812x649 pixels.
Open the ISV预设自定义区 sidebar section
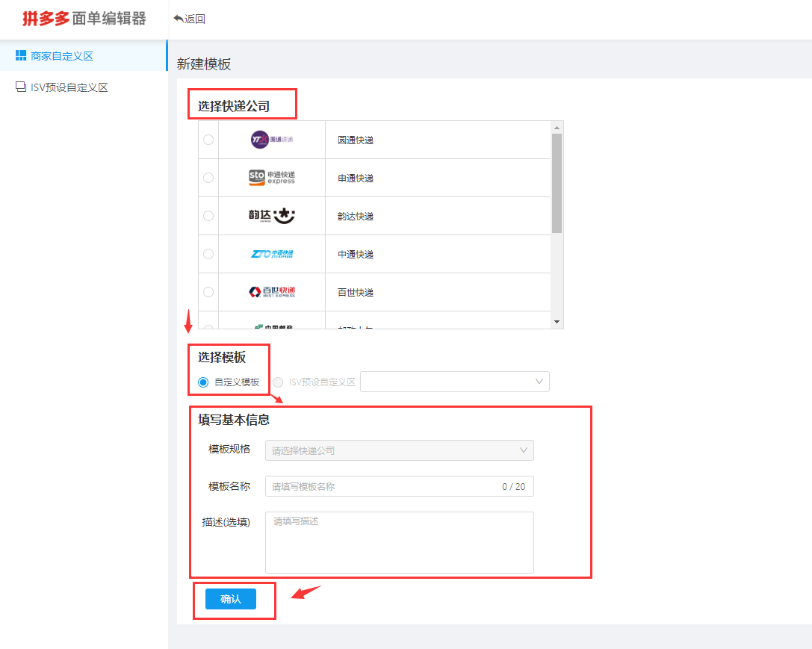coord(84,87)
